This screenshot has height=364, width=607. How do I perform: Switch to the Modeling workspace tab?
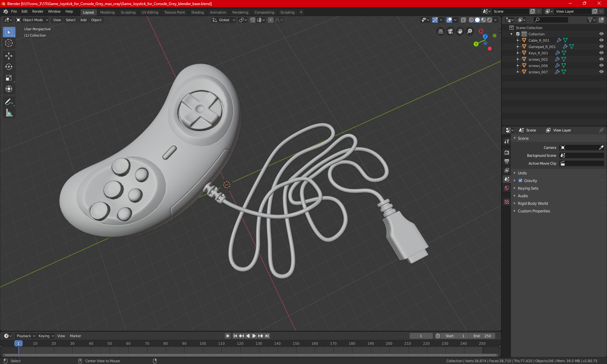[x=107, y=12]
